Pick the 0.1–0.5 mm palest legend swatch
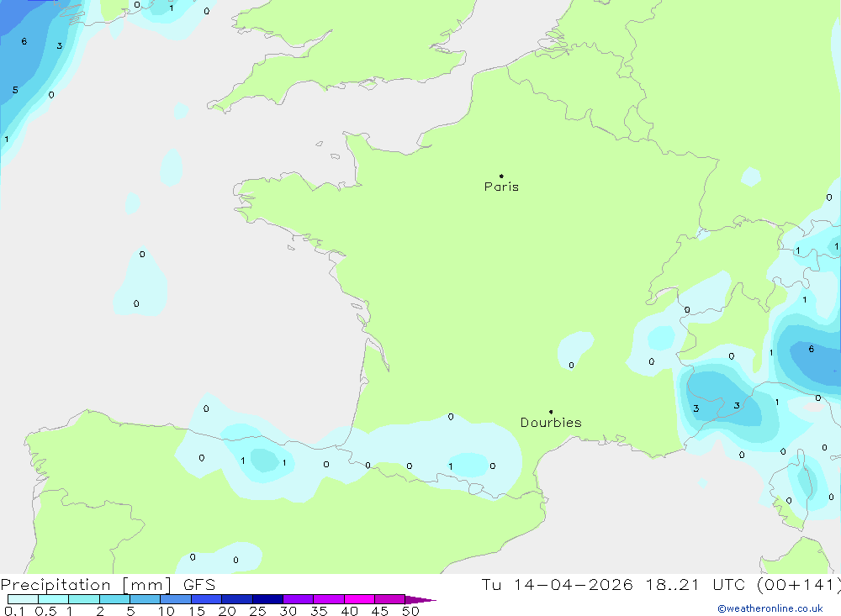 [23, 599]
